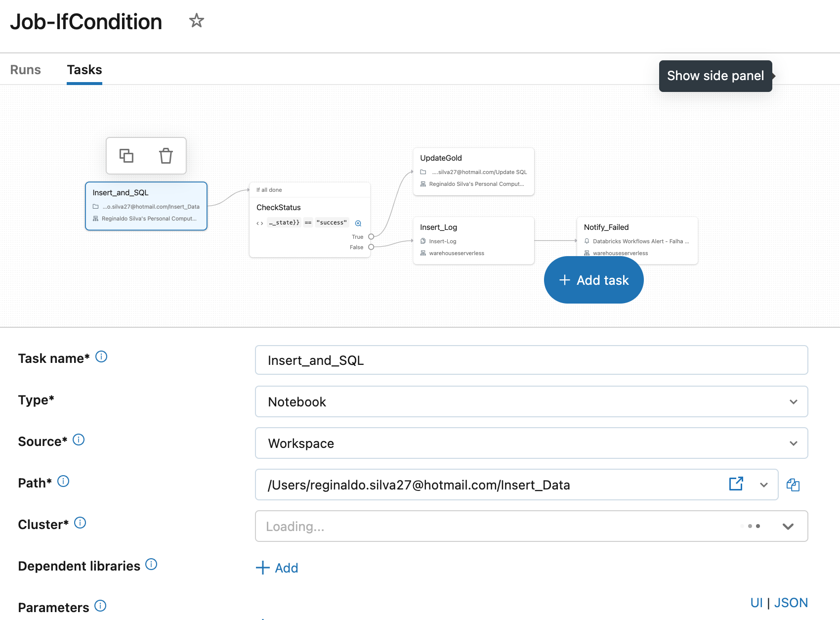Viewport: 840px width, 620px height.
Task: Click the bell icon in Notify_Failed node
Action: coord(587,241)
